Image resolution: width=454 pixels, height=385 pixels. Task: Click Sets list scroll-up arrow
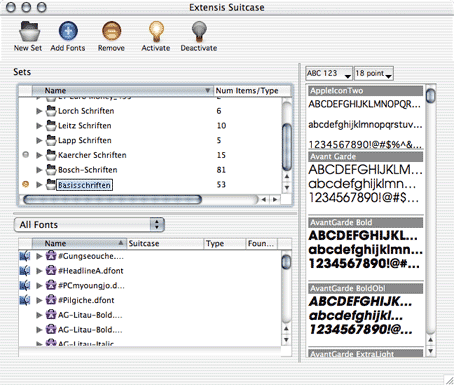(287, 176)
